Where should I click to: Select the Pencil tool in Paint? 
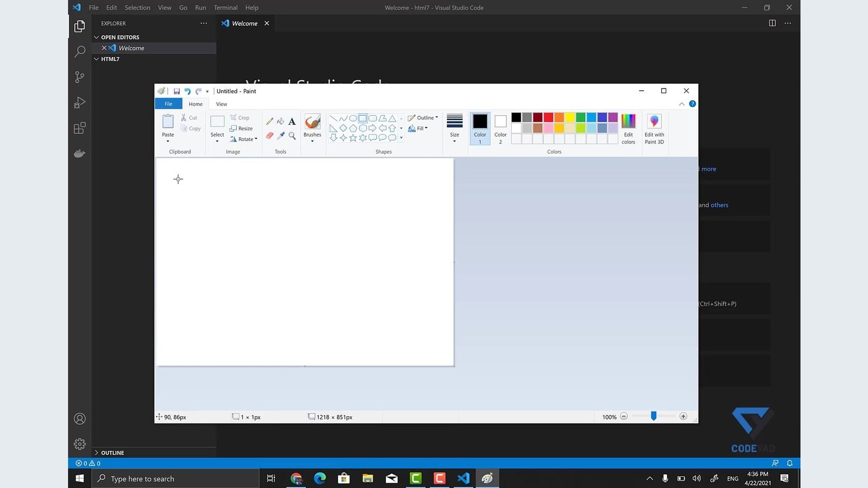coord(270,121)
